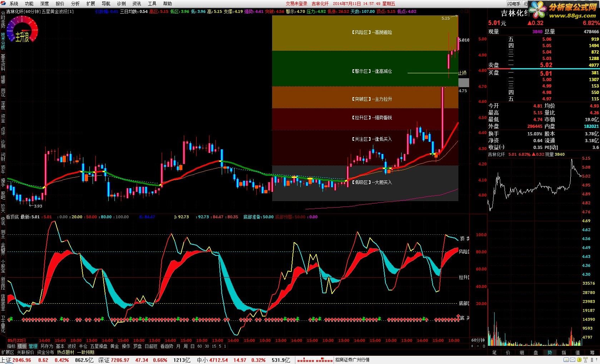Open the 帮助 menu
This screenshot has height=364, width=600.
pos(167,4)
